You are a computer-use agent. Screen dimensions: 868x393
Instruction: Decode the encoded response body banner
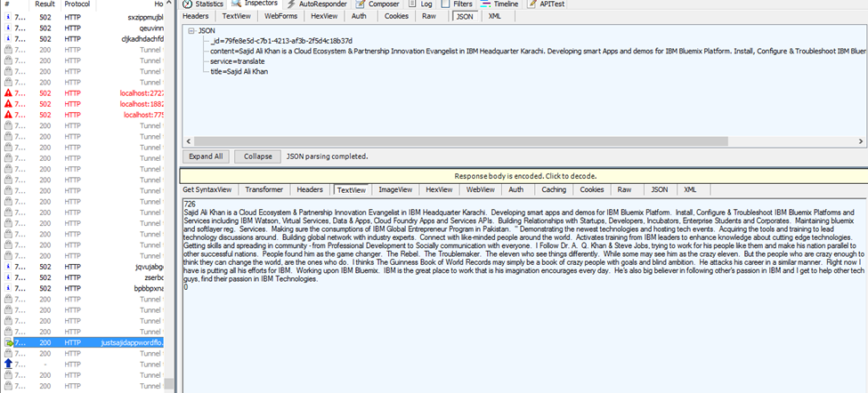point(523,176)
